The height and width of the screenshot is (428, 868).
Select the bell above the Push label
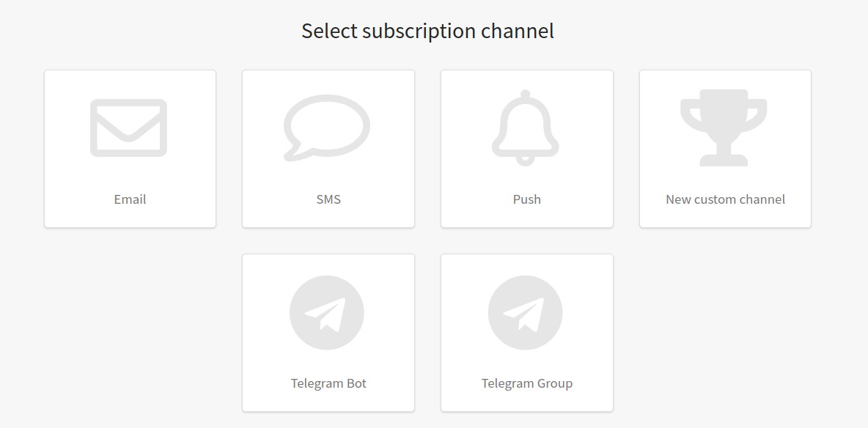[x=526, y=128]
